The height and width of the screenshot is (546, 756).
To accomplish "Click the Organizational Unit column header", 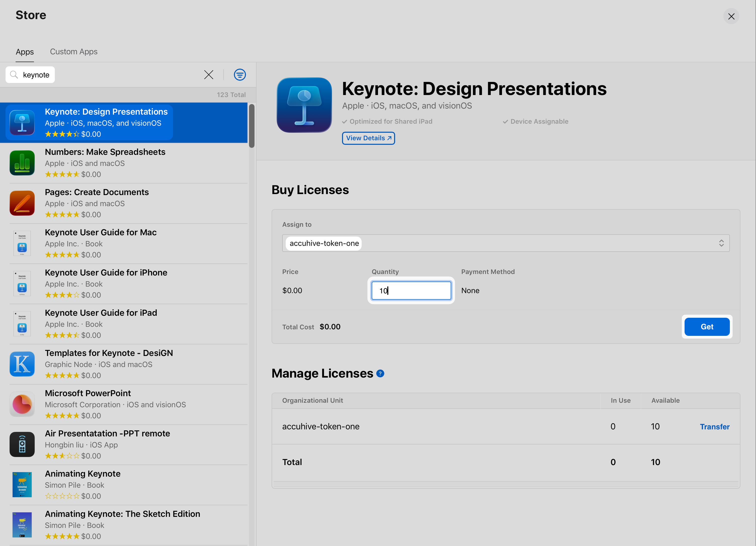I will coord(312,400).
